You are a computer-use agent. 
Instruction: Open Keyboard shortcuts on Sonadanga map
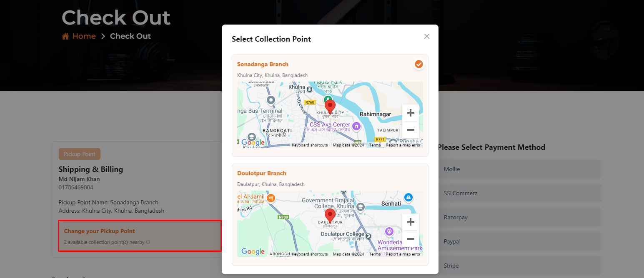(310, 145)
